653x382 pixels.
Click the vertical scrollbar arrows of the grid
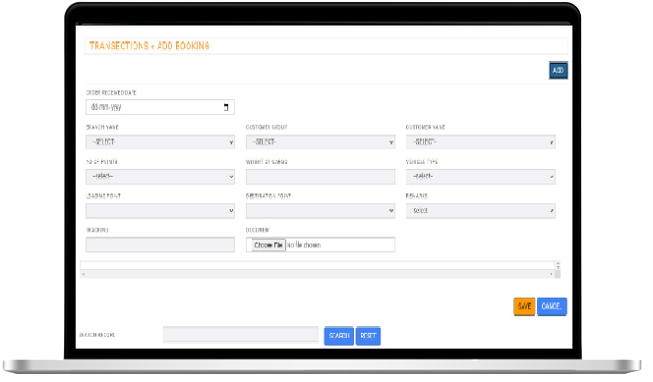pyautogui.click(x=558, y=265)
